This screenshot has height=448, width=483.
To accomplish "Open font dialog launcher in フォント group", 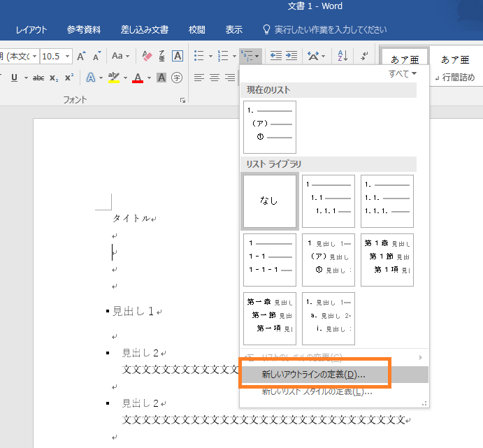I will (x=182, y=101).
